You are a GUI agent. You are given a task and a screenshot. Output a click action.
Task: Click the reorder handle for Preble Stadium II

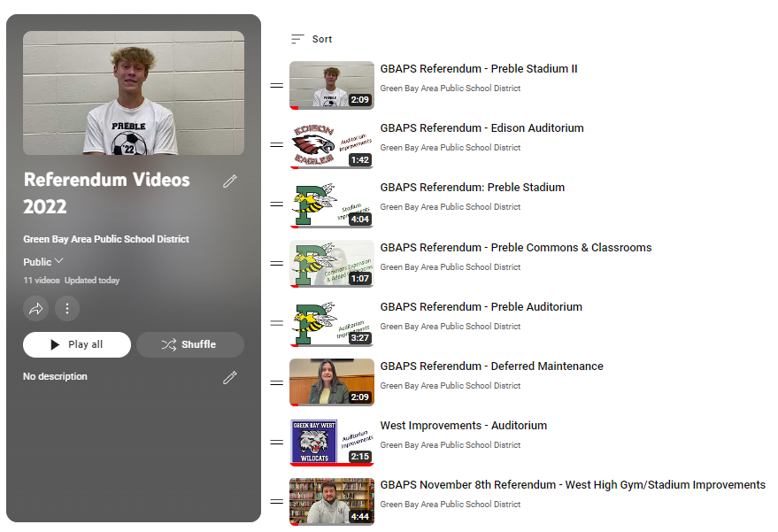(276, 85)
